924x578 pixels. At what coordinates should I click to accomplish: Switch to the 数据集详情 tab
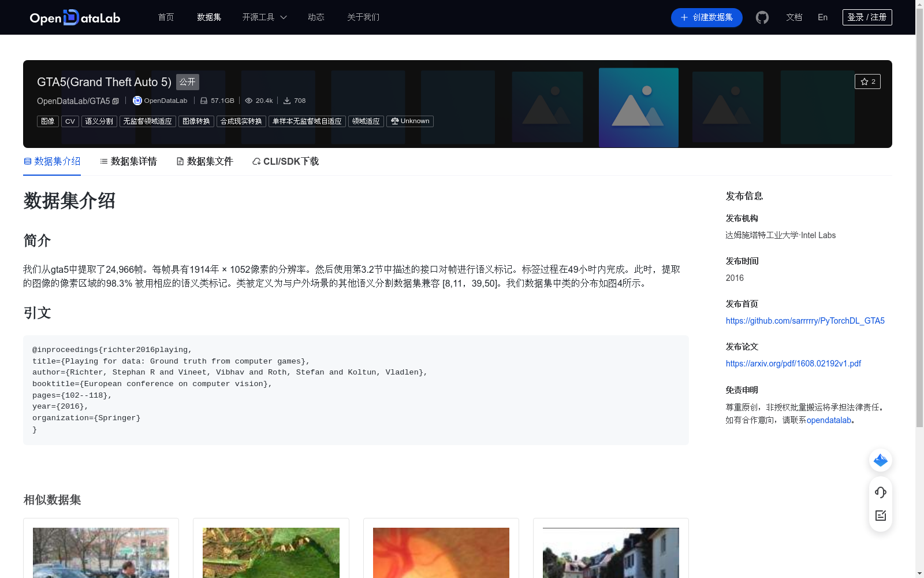(133, 161)
